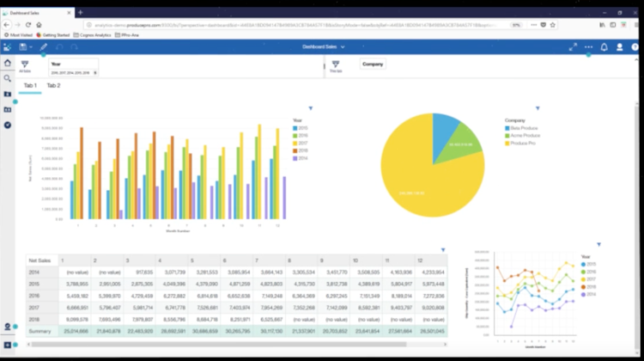Select the Summary row label
The image size is (644, 361).
point(42,331)
